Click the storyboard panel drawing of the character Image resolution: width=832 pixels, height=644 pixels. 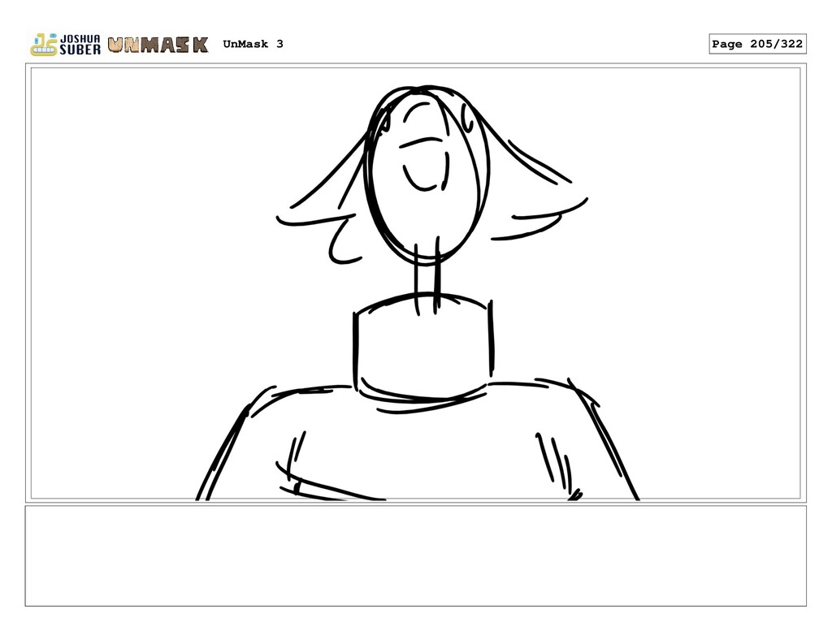click(415, 283)
